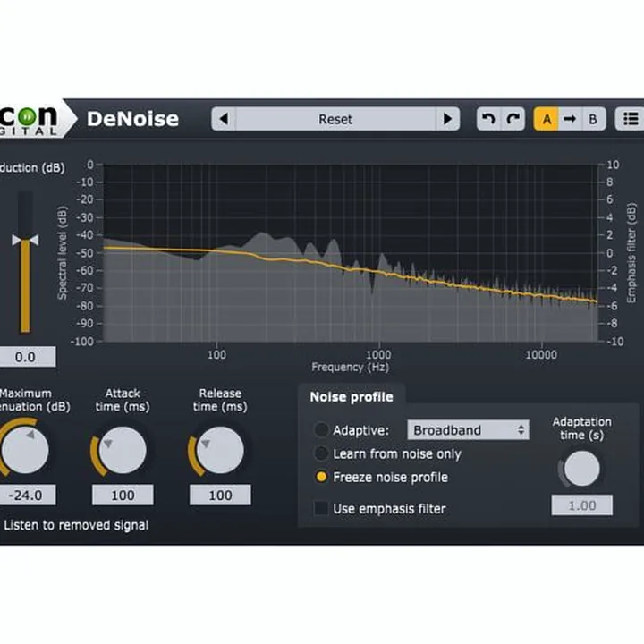Click the Maximum attenuation knob
644x644 pixels.
(x=25, y=450)
